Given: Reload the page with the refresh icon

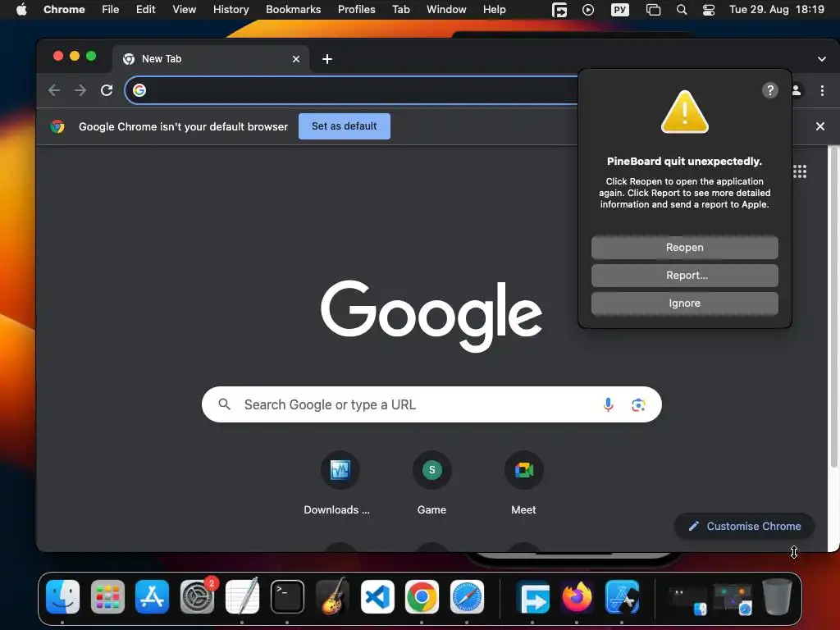Looking at the screenshot, I should point(107,90).
